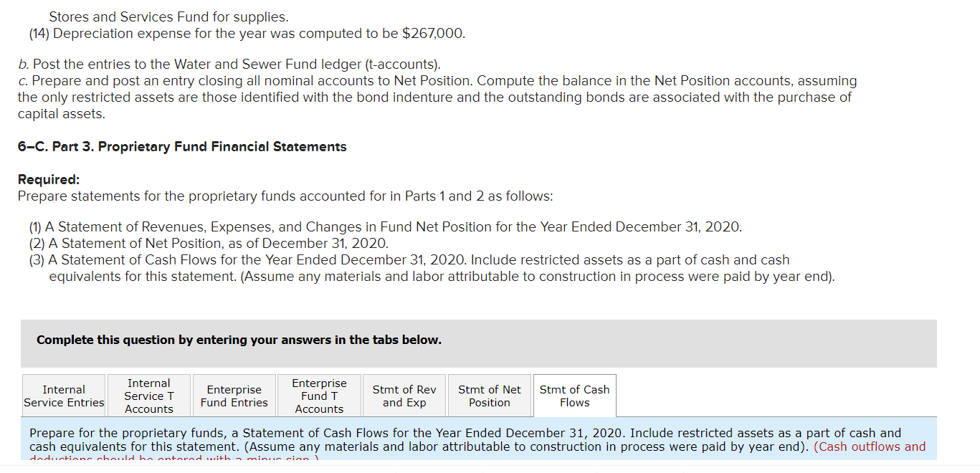This screenshot has height=473, width=980.
Task: Open the Enterprise Fund T Accounts tab
Action: 319,396
